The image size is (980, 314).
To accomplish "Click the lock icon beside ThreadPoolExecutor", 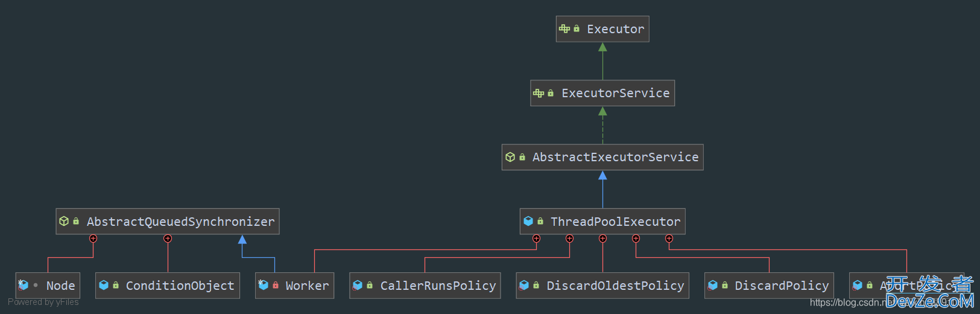I will click(540, 221).
